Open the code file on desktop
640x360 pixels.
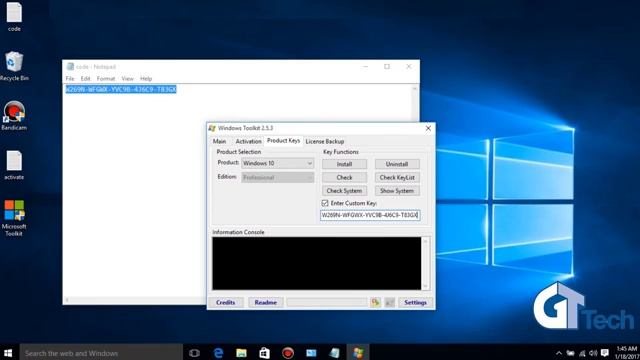pyautogui.click(x=14, y=17)
